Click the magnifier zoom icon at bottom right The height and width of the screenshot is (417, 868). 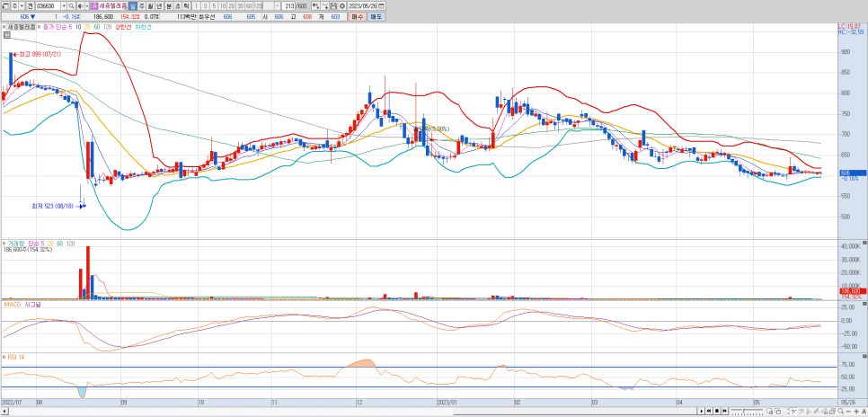pos(841,411)
